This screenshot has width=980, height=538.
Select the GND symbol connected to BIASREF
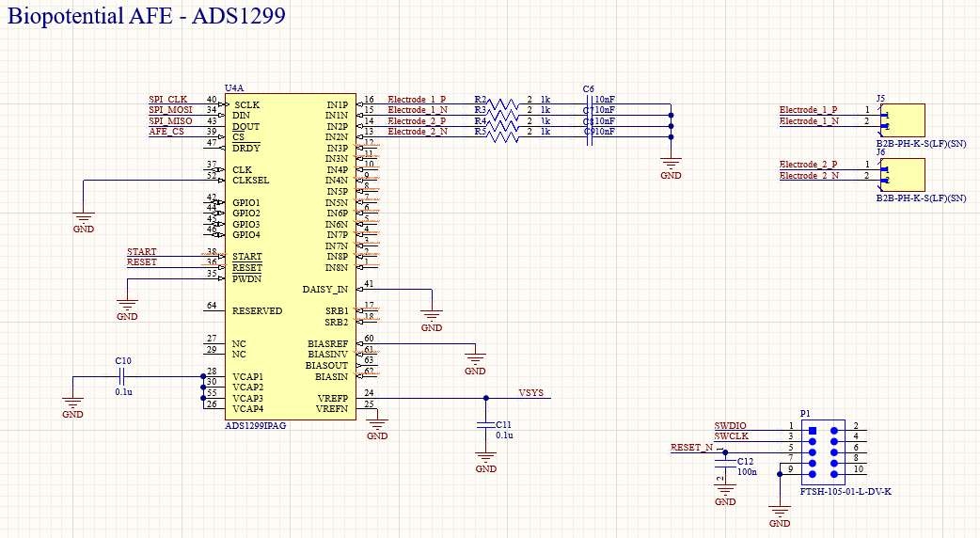[x=475, y=364]
